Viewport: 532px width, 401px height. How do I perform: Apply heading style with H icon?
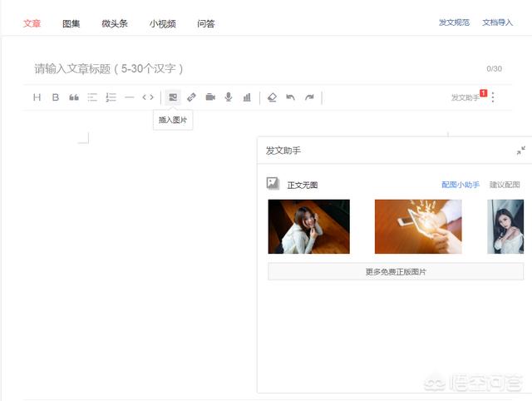coord(37,97)
